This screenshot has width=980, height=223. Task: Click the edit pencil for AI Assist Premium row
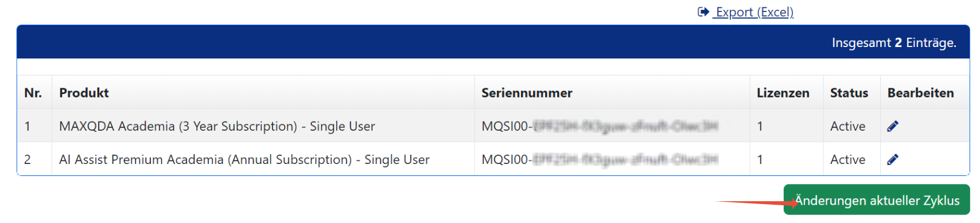(x=892, y=159)
